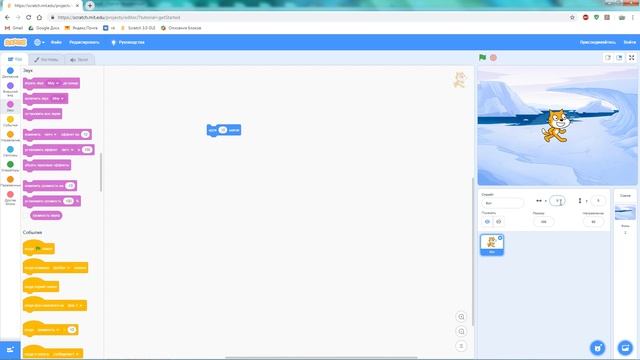The image size is (640, 360).
Task: Select the My Blocks category
Action: pyautogui.click(x=10, y=198)
